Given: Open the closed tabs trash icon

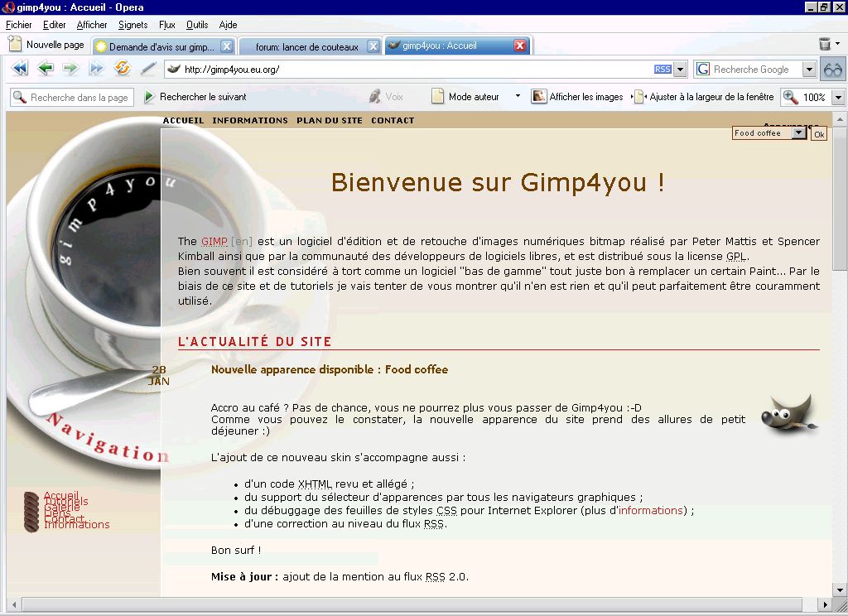Looking at the screenshot, I should coord(824,44).
